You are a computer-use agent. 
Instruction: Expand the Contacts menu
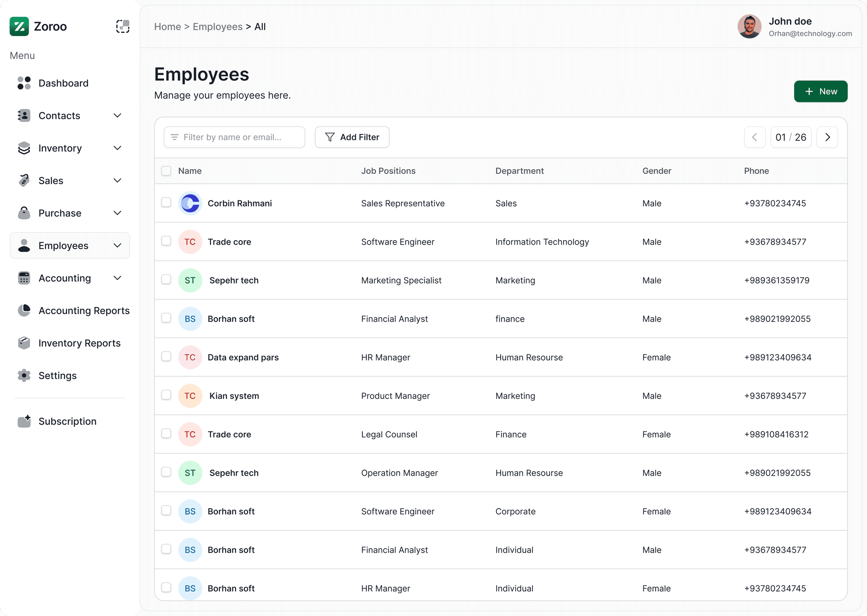(117, 116)
